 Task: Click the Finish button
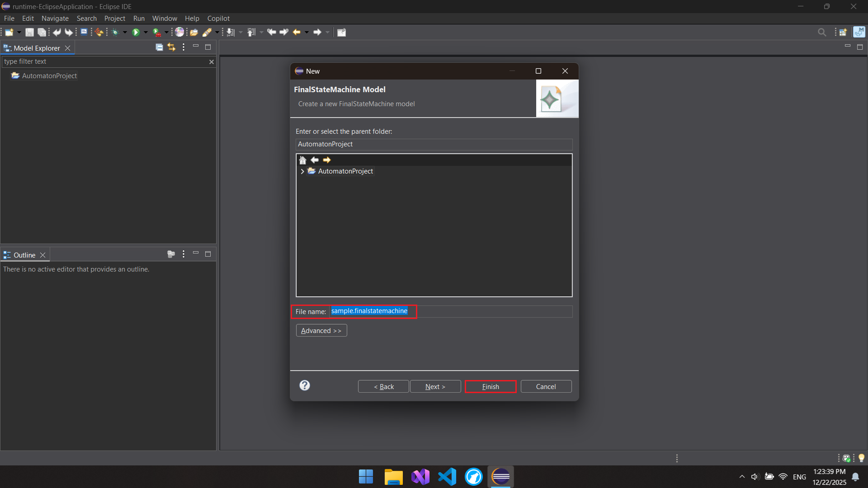point(491,387)
